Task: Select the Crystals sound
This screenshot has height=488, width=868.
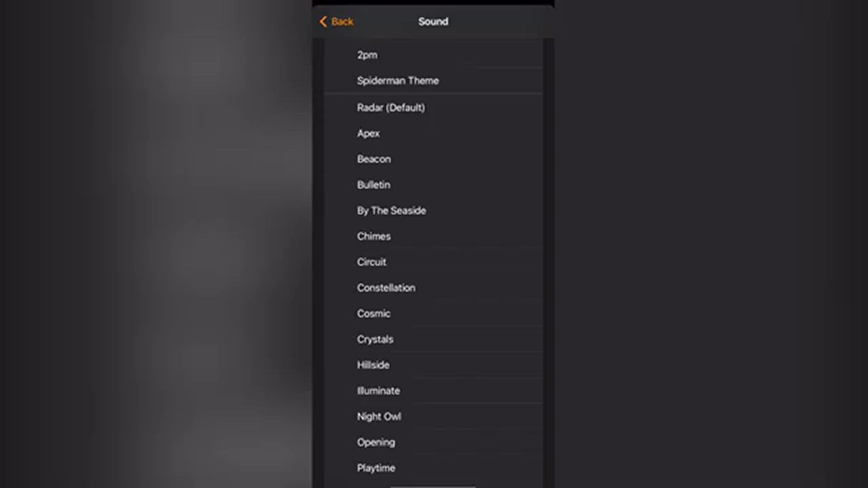Action: 433,339
